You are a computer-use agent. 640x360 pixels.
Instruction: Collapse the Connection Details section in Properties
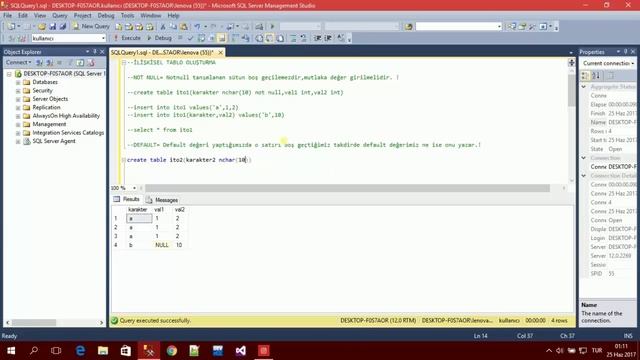click(x=584, y=176)
